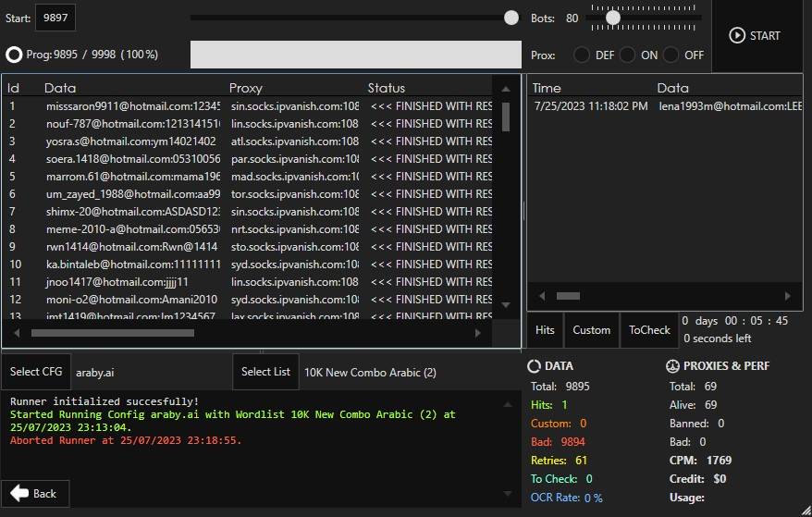812x517 pixels.
Task: Switch to the ToCheck tab
Action: click(649, 330)
